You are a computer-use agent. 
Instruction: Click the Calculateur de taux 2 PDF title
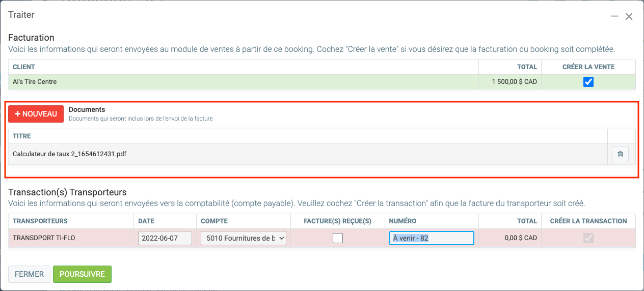coord(69,154)
